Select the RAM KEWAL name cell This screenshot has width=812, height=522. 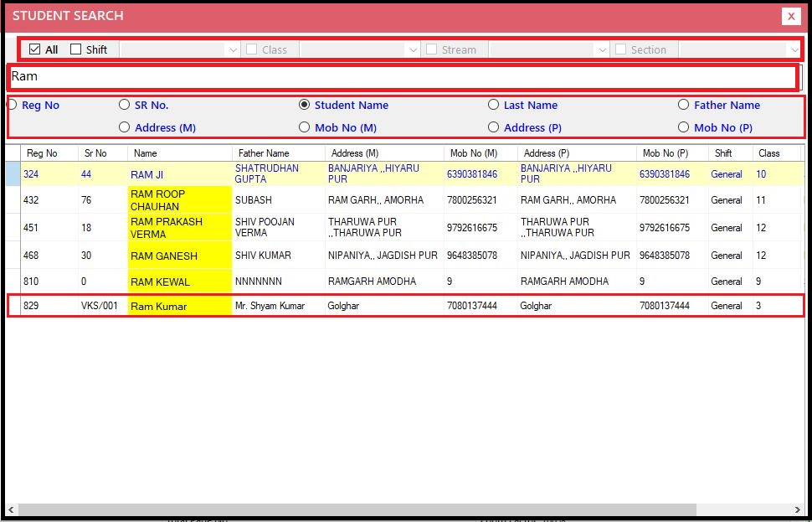point(180,282)
